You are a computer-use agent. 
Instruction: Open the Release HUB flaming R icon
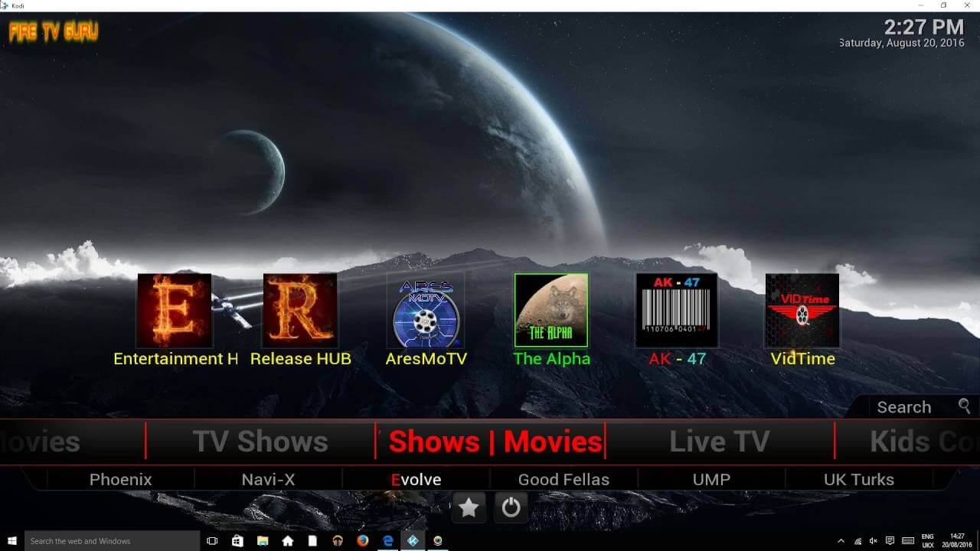click(300, 311)
